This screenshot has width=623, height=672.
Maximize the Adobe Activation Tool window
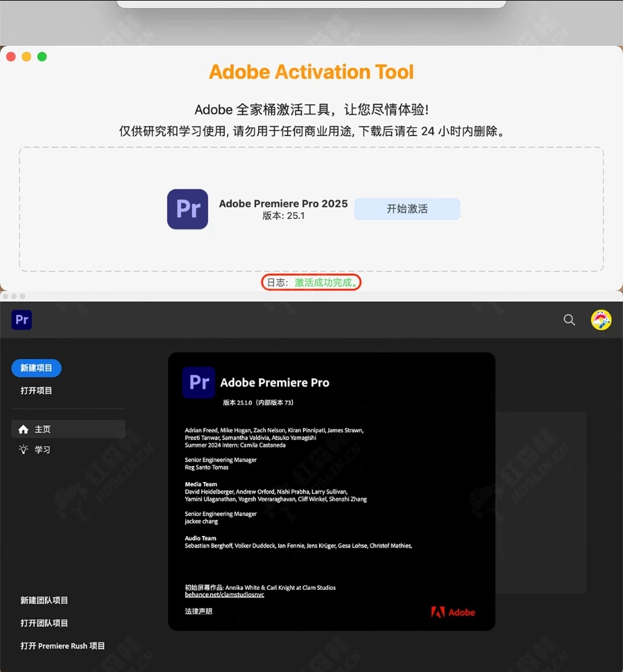42,57
